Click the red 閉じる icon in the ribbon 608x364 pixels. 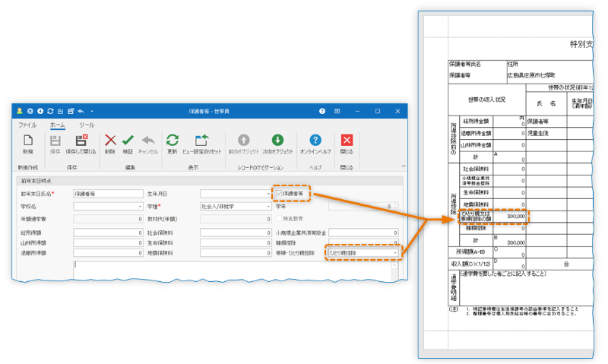click(x=347, y=141)
